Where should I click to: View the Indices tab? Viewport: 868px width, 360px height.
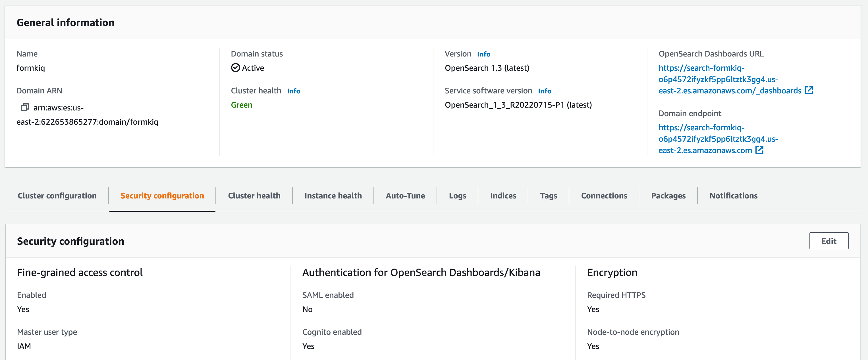(503, 196)
